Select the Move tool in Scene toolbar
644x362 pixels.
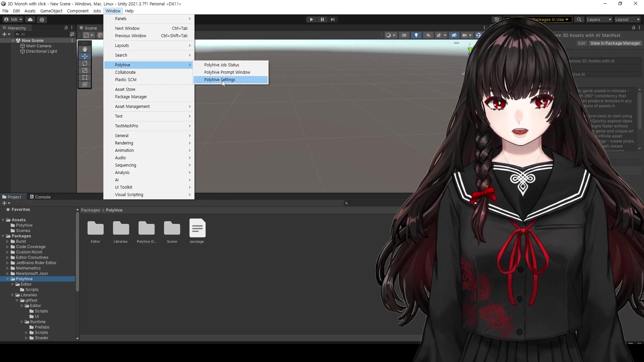click(x=85, y=56)
